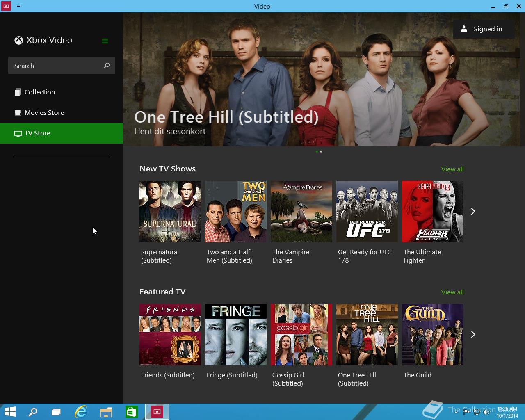This screenshot has width=525, height=420.
Task: Go to Movies Store
Action: point(62,112)
